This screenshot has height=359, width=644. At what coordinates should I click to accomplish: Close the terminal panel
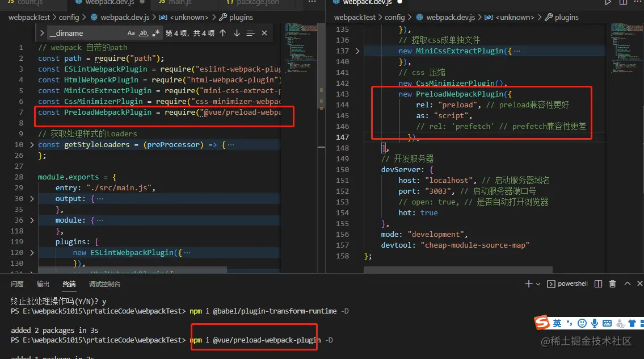tap(639, 283)
